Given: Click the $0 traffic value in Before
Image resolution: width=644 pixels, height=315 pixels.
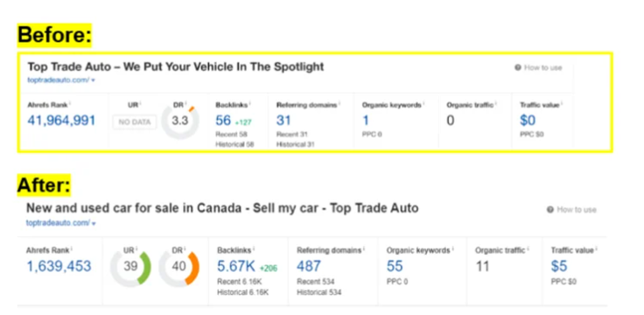Looking at the screenshot, I should (528, 121).
